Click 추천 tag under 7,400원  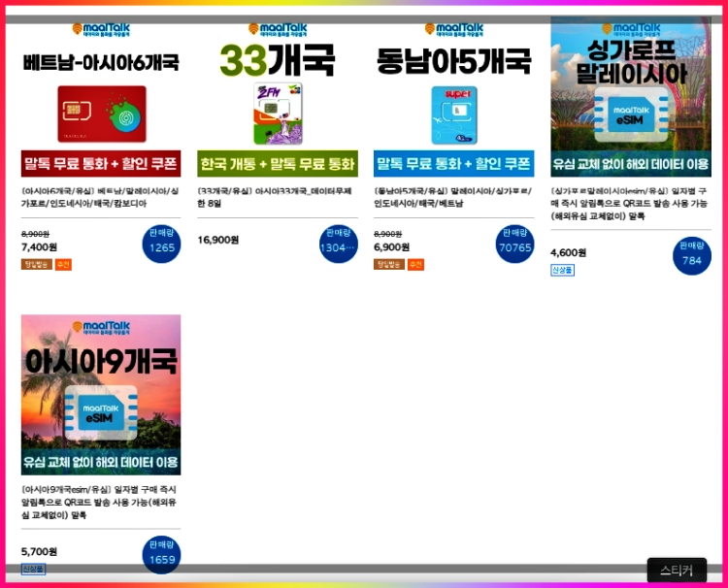pyautogui.click(x=63, y=265)
